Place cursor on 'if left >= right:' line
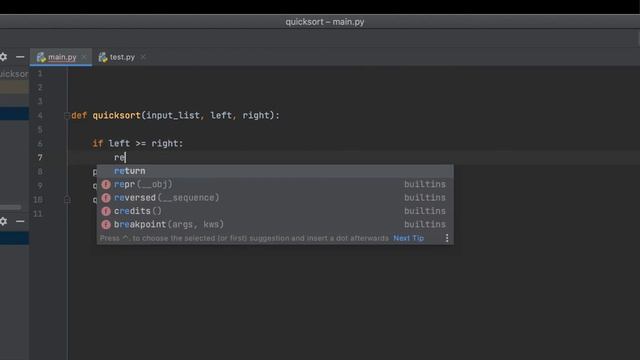Image resolution: width=640 pixels, height=360 pixels. coord(138,144)
